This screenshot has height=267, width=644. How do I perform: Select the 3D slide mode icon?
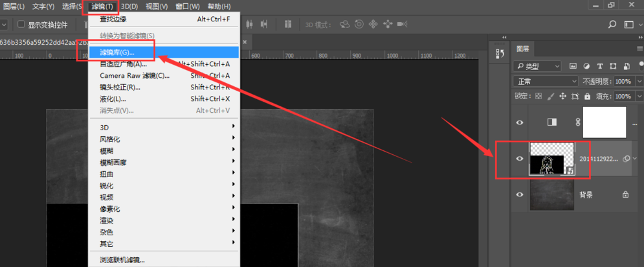[387, 24]
